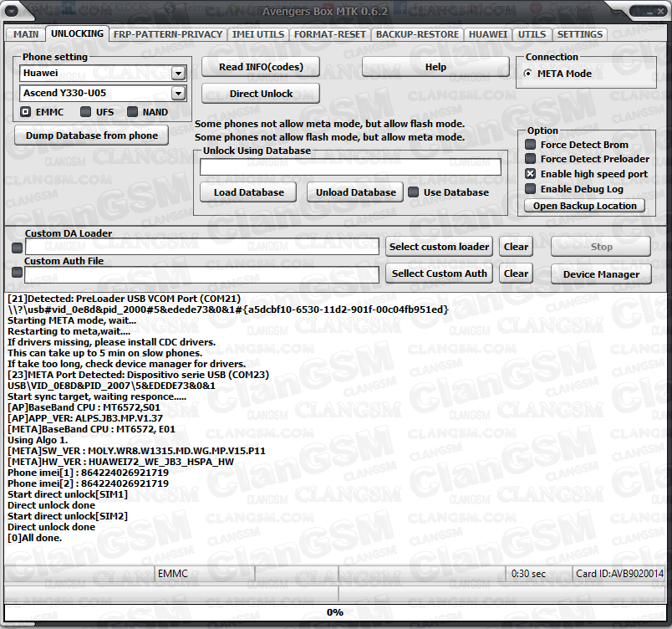Click the Unload Database button
This screenshot has height=629, width=672.
click(355, 192)
